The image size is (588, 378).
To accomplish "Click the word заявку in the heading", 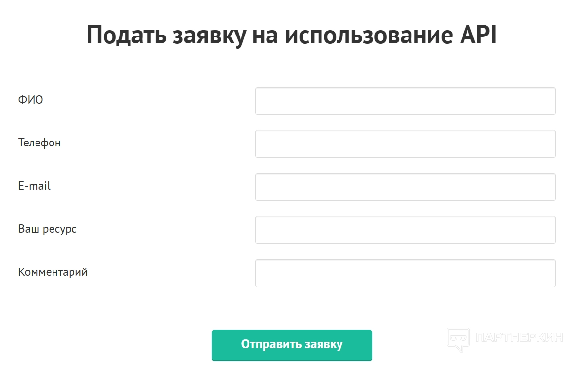I will point(209,35).
